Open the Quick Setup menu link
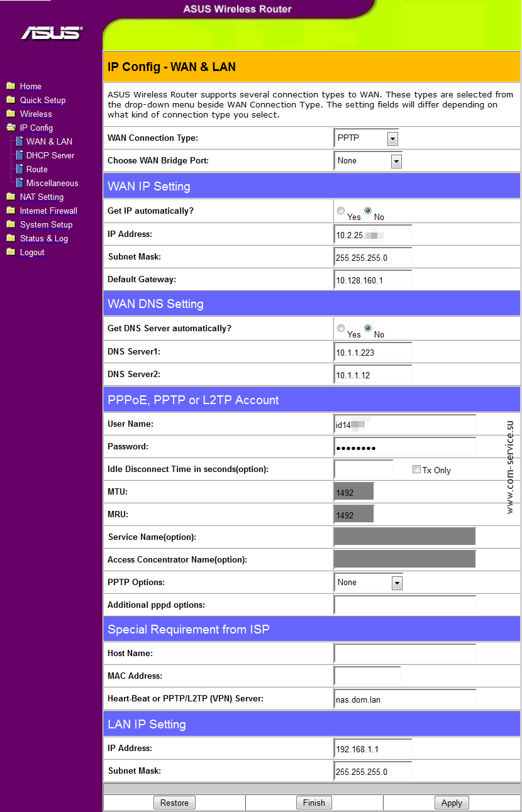Screen dimensions: 522x812 (x=43, y=101)
